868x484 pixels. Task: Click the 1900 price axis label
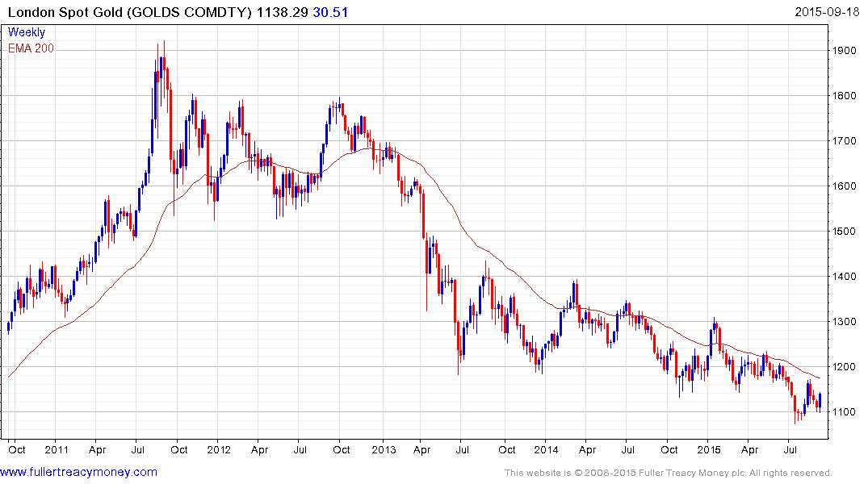pyautogui.click(x=845, y=50)
